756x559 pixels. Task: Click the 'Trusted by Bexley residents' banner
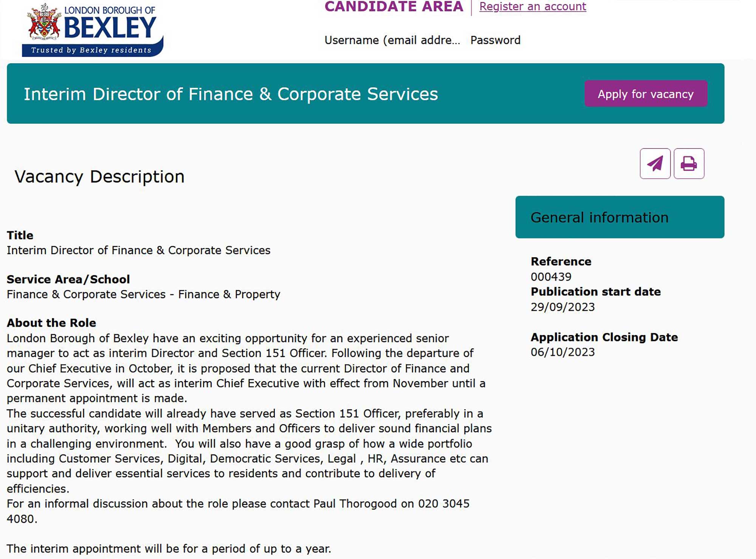tap(91, 50)
